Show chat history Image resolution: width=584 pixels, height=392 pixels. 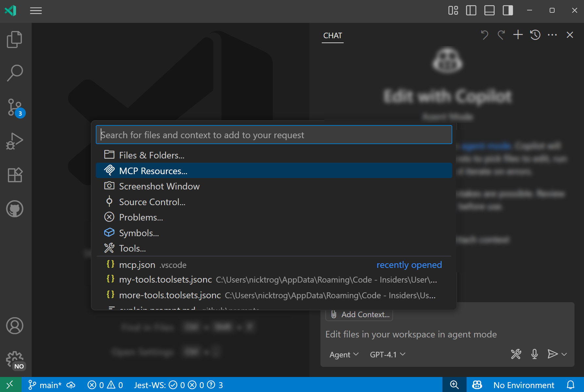(535, 35)
